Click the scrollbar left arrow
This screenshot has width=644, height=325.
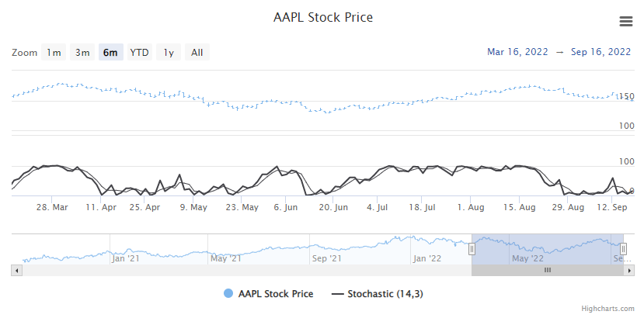[17, 270]
